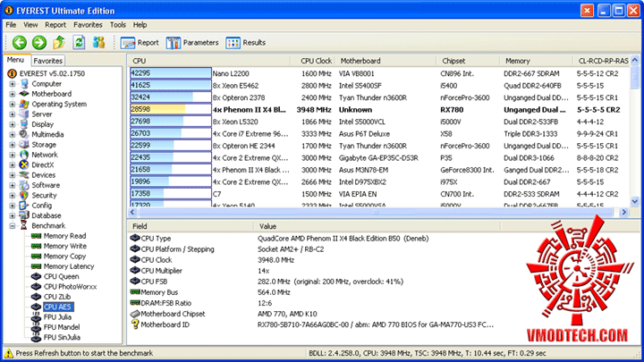The image size is (644, 362).
Task: Select the CPU AES benchmark item
Action: point(57,307)
